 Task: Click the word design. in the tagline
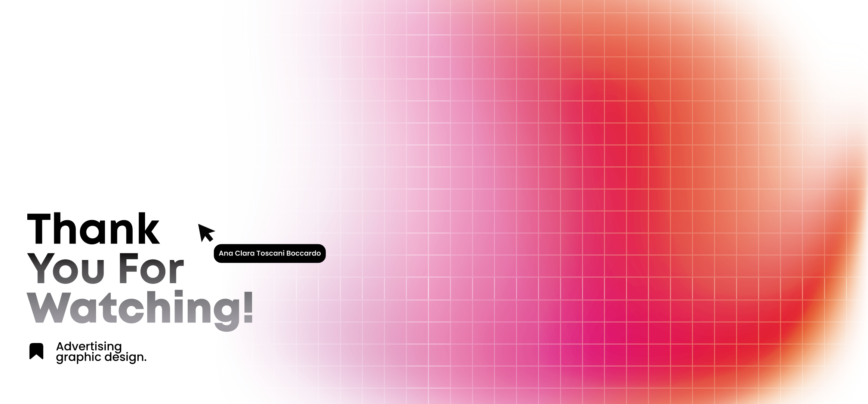[x=125, y=357]
